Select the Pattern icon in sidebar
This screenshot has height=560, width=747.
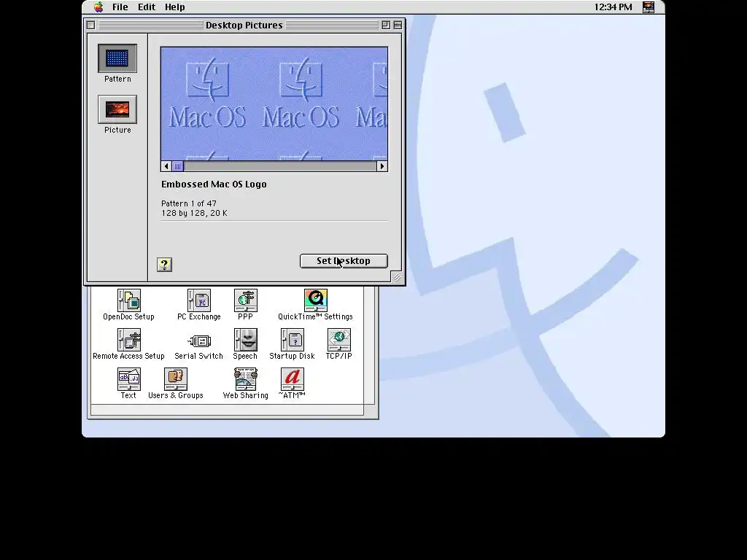(x=117, y=58)
